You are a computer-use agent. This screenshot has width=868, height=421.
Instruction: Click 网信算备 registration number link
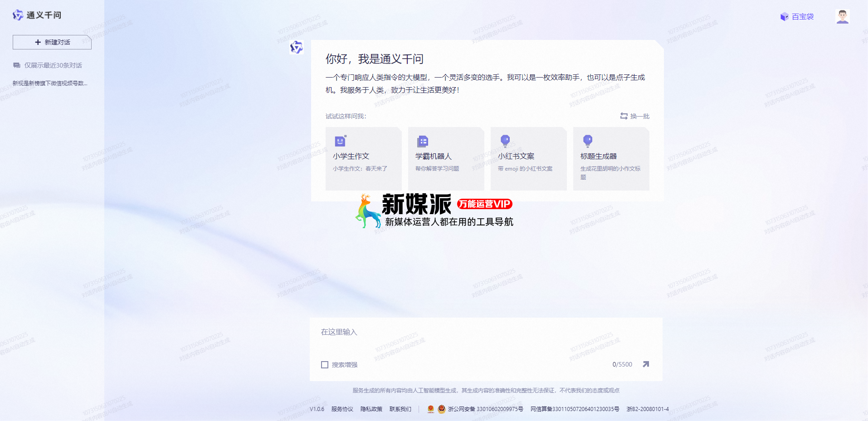click(x=575, y=409)
